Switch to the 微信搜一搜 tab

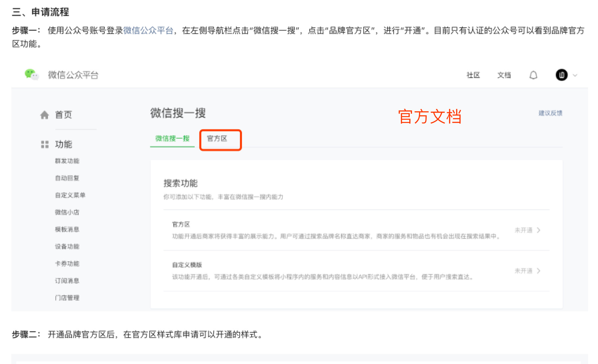(x=172, y=138)
